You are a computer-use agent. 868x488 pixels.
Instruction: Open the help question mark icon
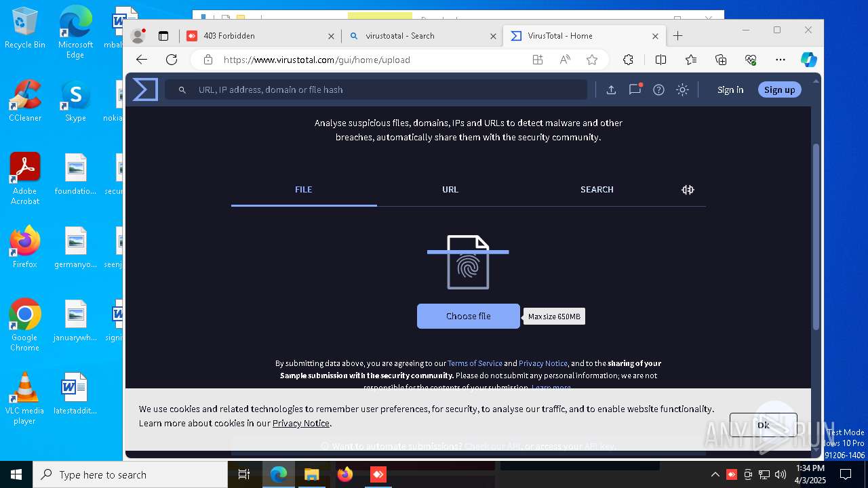pos(658,89)
